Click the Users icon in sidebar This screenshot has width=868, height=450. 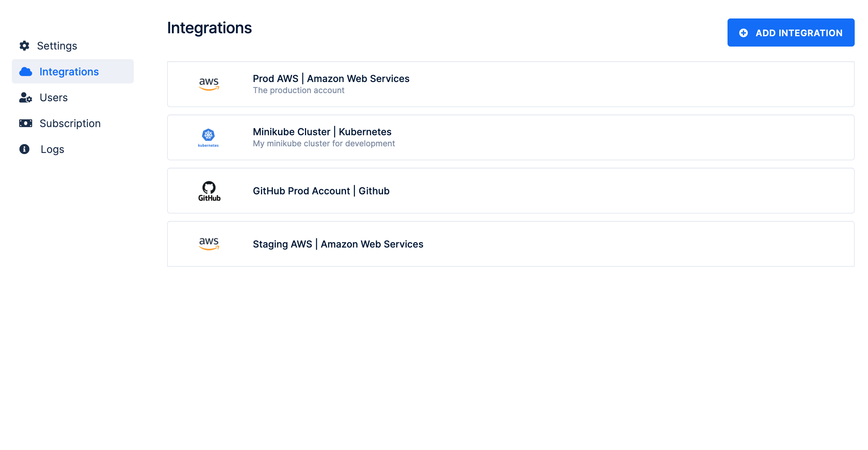coord(26,98)
